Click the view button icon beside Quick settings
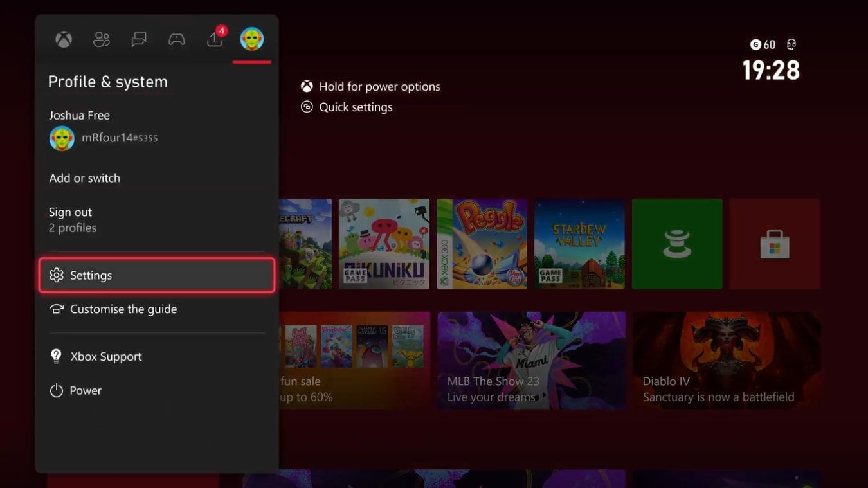868x488 pixels. pos(307,107)
